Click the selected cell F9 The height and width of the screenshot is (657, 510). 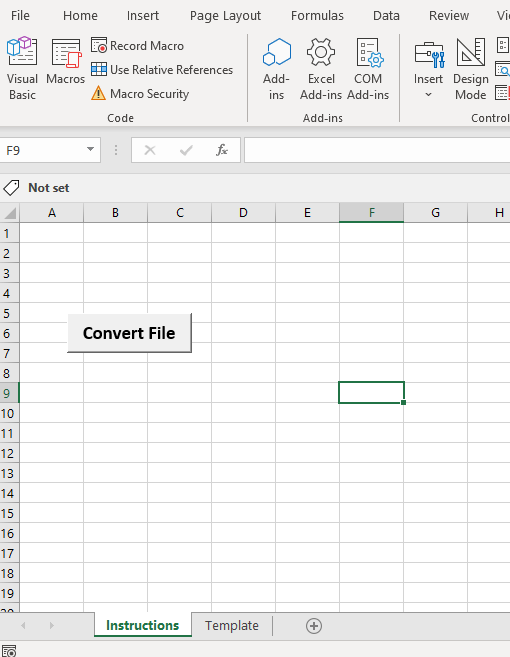point(371,393)
